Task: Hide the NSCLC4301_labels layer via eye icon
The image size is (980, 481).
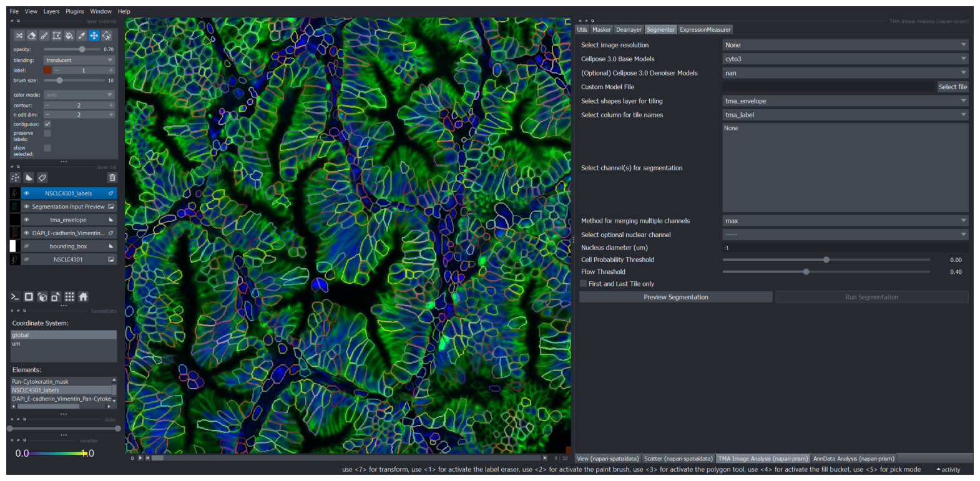Action: (x=26, y=193)
